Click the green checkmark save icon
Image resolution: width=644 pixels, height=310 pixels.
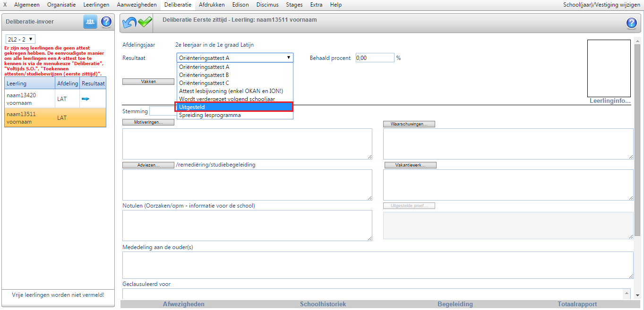pyautogui.click(x=145, y=22)
